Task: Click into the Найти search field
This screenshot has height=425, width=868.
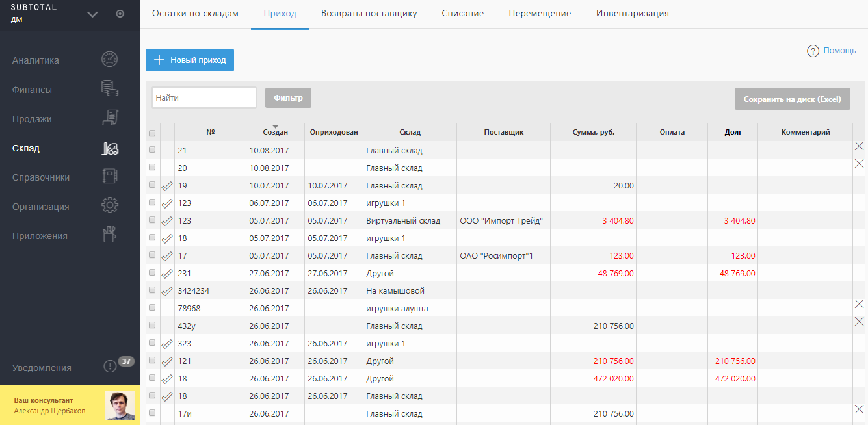Action: 204,97
